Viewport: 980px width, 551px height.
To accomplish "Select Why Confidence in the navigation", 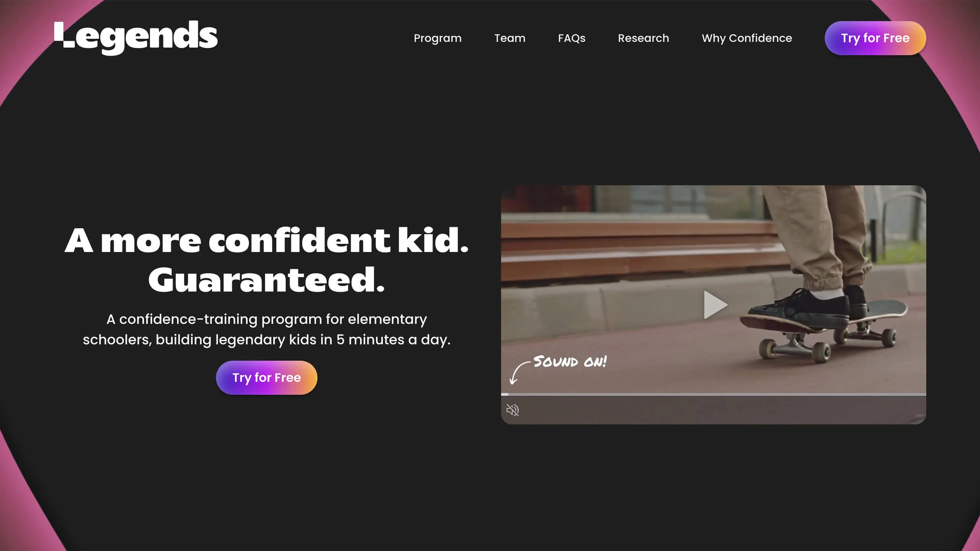I will point(747,38).
